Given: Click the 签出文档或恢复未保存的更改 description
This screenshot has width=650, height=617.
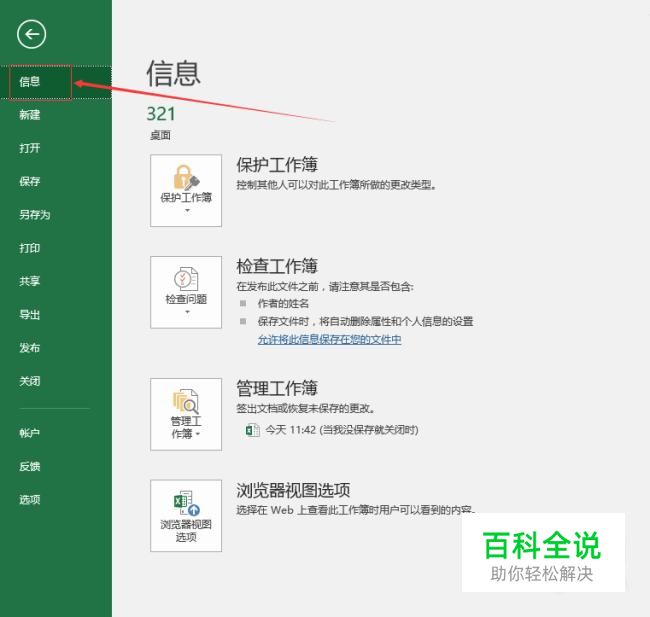Looking at the screenshot, I should (306, 409).
